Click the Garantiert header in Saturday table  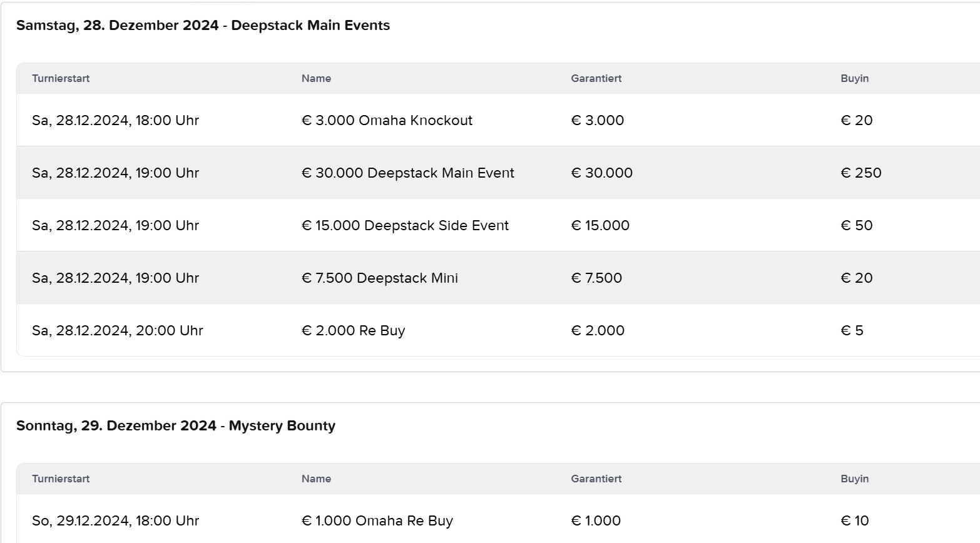click(596, 78)
